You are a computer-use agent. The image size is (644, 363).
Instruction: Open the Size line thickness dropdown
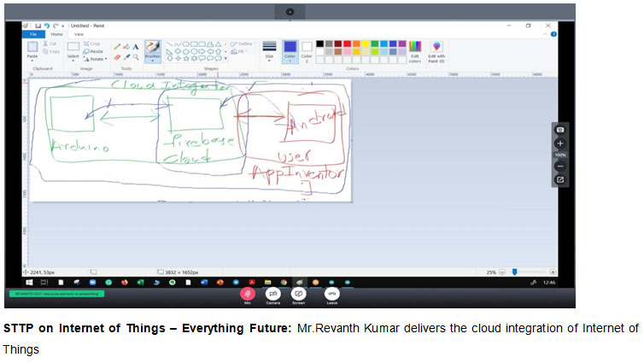(x=269, y=50)
